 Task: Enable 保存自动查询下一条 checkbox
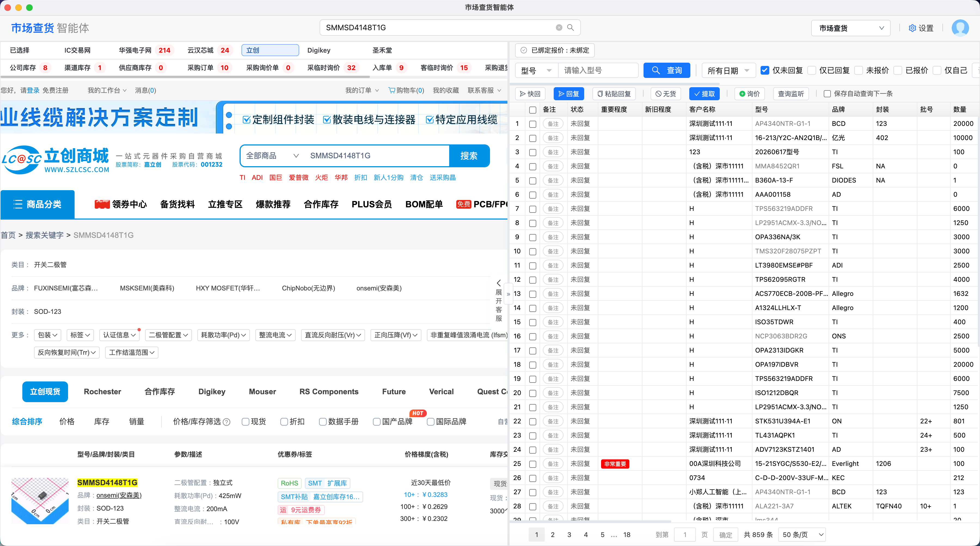click(827, 94)
